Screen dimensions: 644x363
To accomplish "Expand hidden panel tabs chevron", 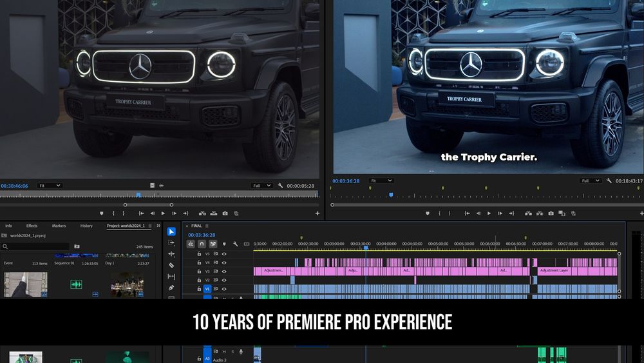I will click(x=158, y=226).
